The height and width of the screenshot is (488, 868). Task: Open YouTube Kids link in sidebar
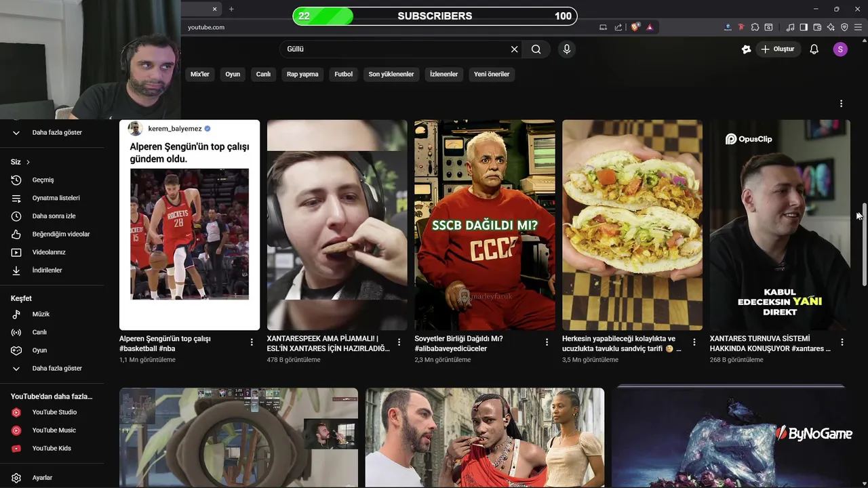(52, 448)
